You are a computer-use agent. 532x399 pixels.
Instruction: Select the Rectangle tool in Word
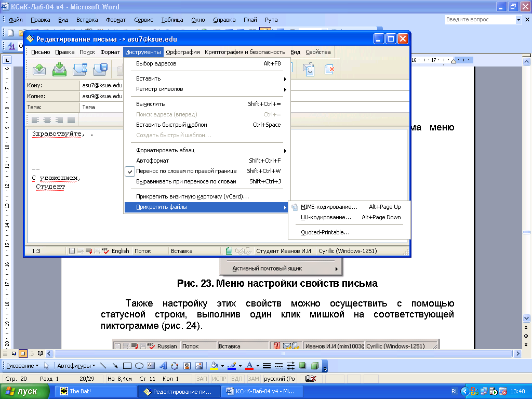127,366
